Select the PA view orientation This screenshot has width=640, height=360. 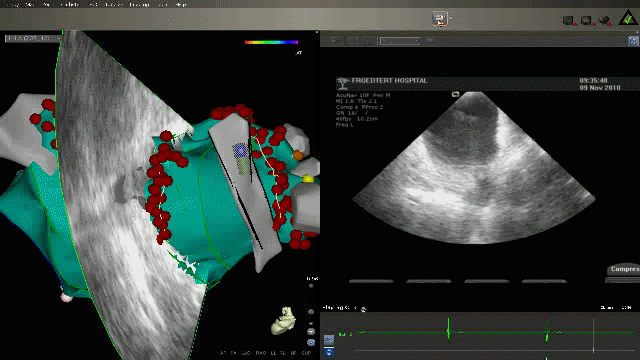233,353
